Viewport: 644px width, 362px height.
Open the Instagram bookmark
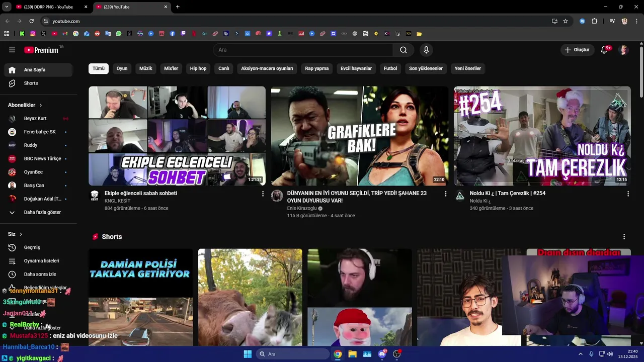pyautogui.click(x=33, y=34)
